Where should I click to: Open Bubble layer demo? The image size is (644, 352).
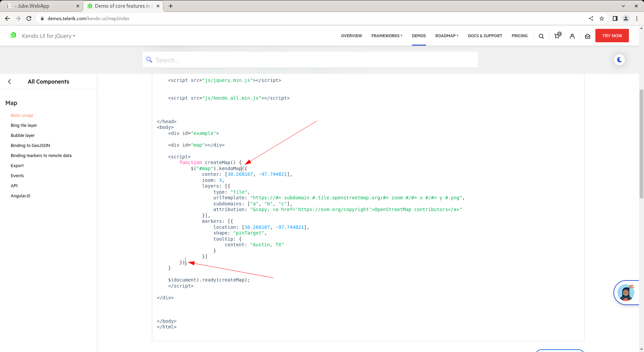click(x=22, y=135)
